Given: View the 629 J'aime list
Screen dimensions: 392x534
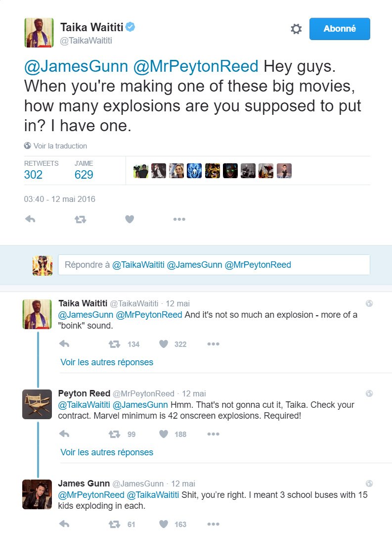Looking at the screenshot, I should 84,174.
